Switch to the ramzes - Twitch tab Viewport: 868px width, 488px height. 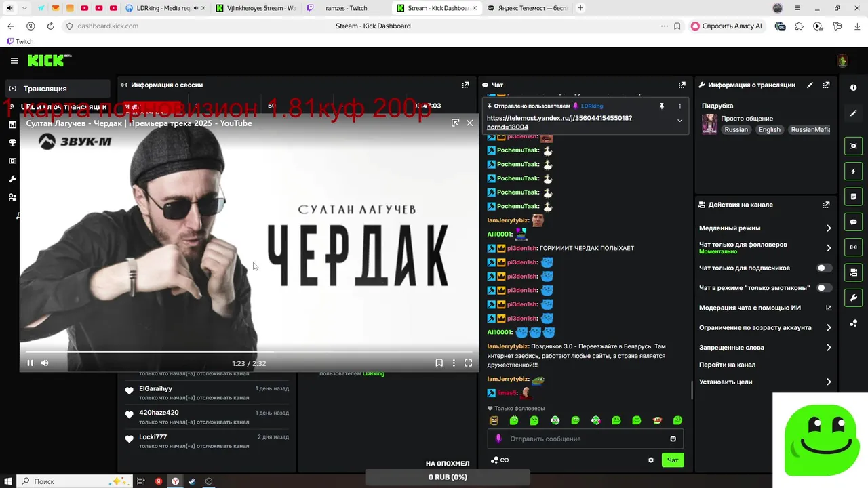point(346,8)
